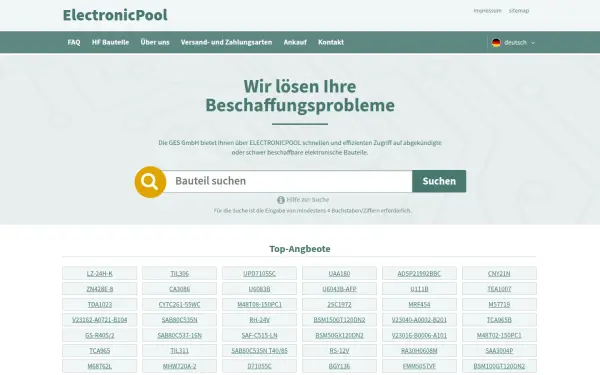Open the Über uns page

(155, 42)
